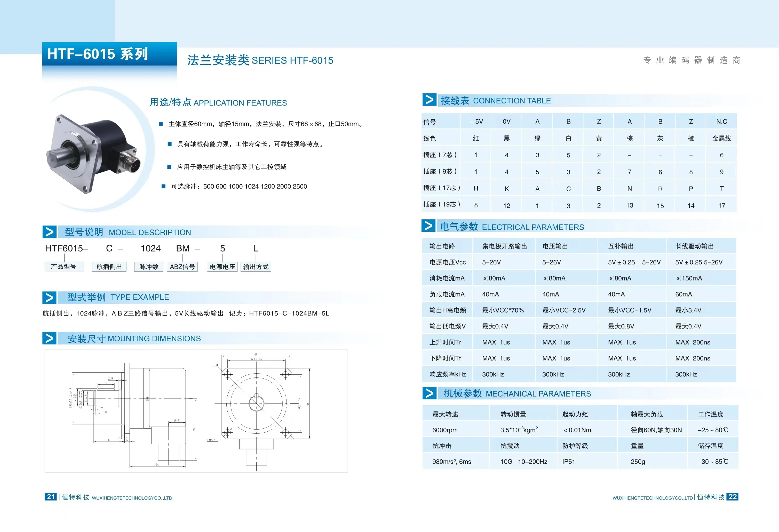Image resolution: width=779 pixels, height=532 pixels.
Task: Click the arrow icon beside MODEL DESCRIPTION heading
Action: [x=49, y=232]
